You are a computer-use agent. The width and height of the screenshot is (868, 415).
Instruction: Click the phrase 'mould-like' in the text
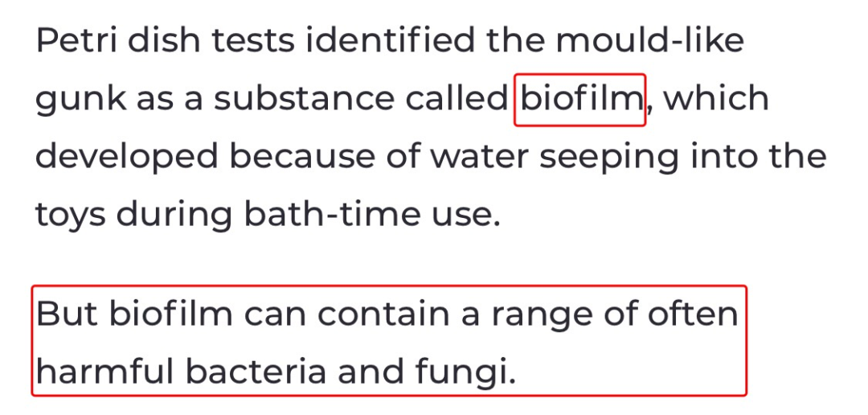[x=649, y=40]
